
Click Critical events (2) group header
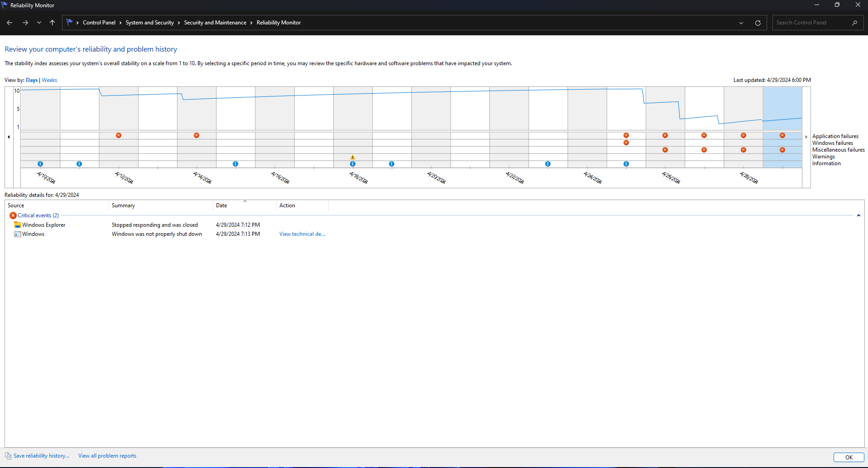[38, 215]
